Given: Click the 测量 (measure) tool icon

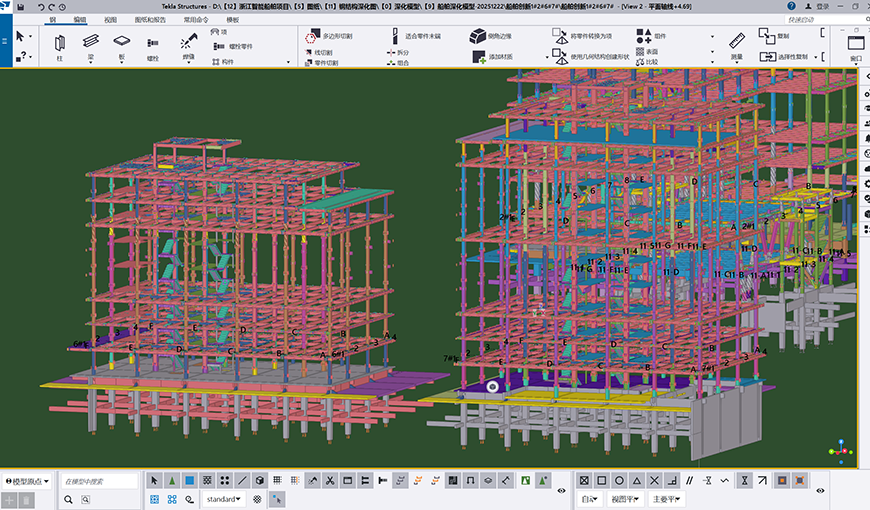Looking at the screenshot, I should 737,43.
